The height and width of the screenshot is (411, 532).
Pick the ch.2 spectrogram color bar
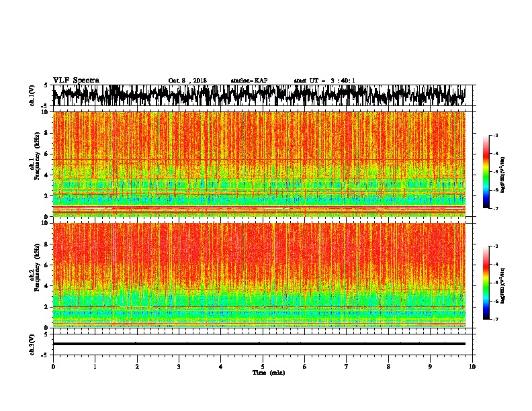(486, 283)
